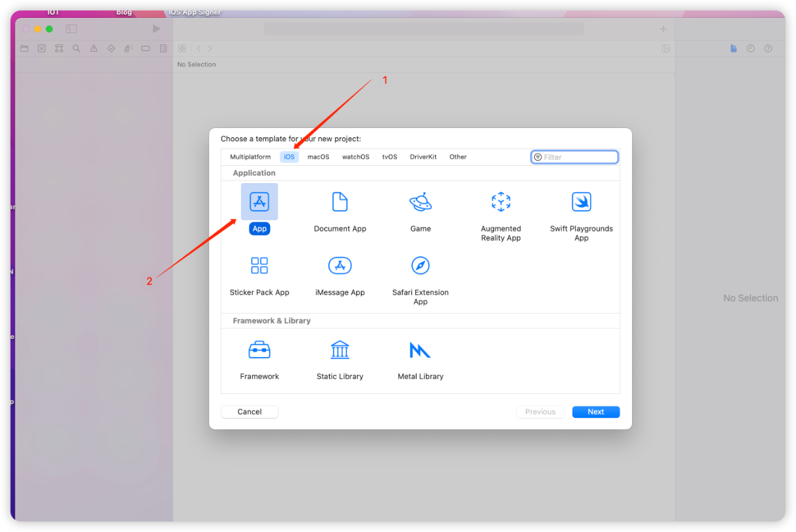Click the Run play button
The height and width of the screenshot is (532, 796).
[157, 29]
